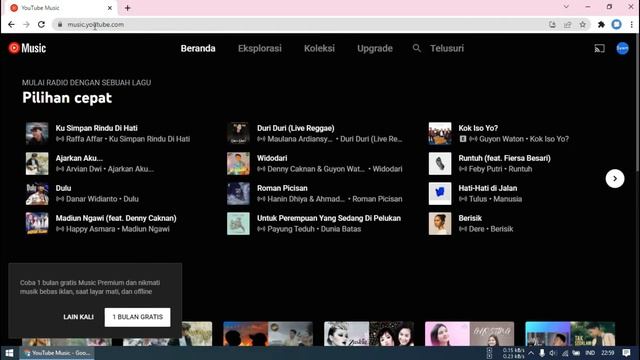Go forward with browser forward arrow
The height and width of the screenshot is (360, 640).
pos(26,24)
